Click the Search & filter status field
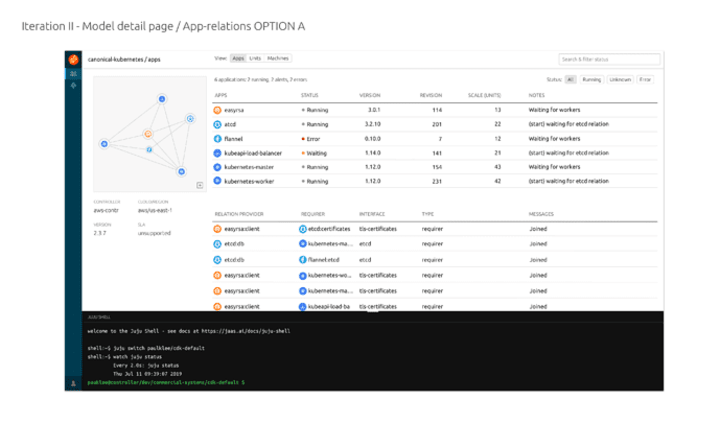This screenshot has width=720, height=423. point(609,59)
